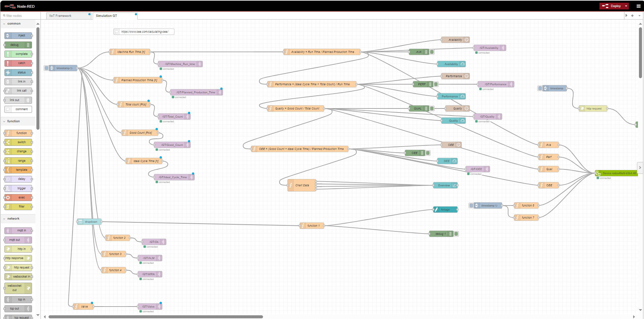Disable the debug 1 node output

[456, 234]
